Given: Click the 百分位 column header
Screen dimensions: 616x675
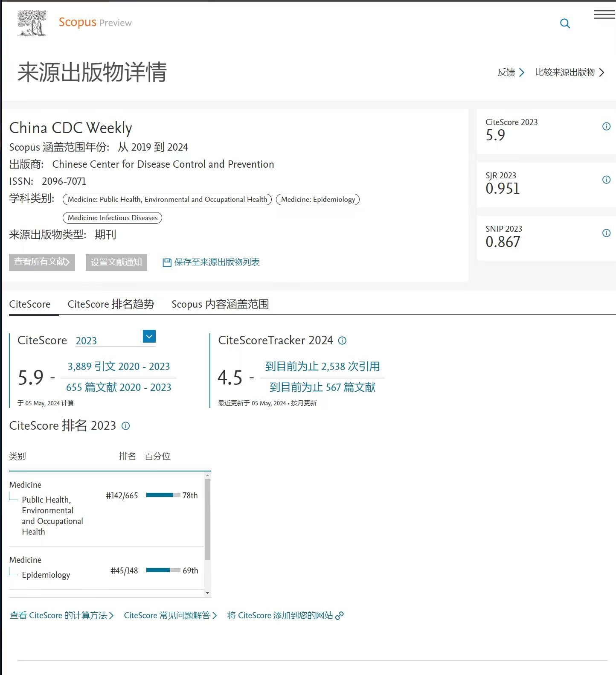Looking at the screenshot, I should tap(157, 456).
